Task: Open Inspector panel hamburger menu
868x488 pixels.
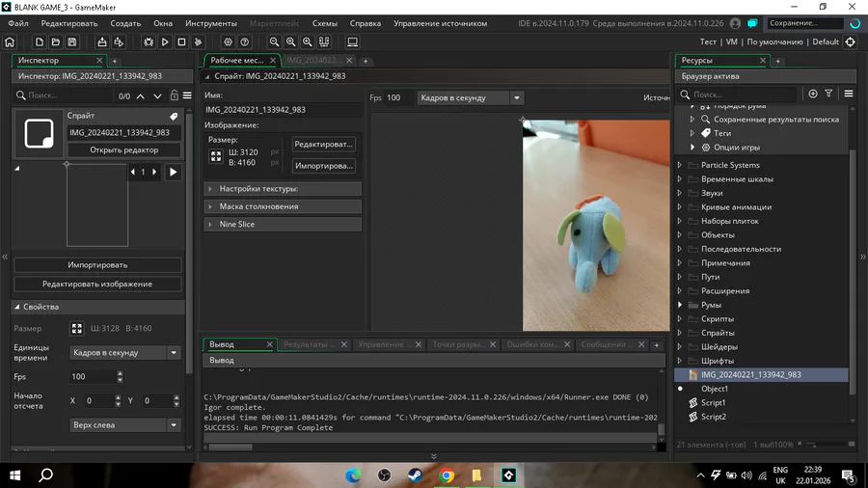Action: [x=188, y=95]
